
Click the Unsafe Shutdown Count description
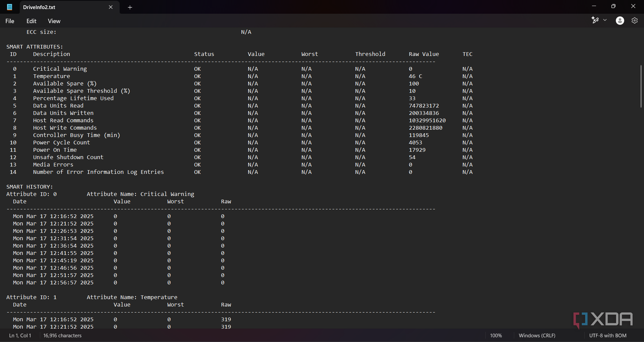68,157
